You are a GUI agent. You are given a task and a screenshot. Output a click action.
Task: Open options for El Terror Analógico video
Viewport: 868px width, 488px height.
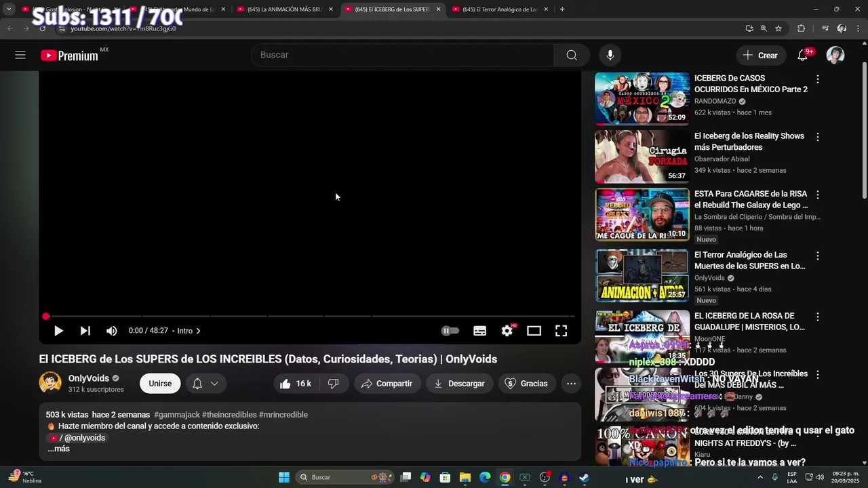click(818, 256)
